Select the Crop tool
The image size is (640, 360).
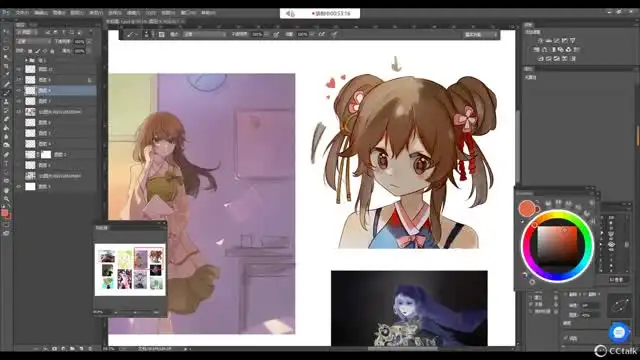click(x=6, y=66)
